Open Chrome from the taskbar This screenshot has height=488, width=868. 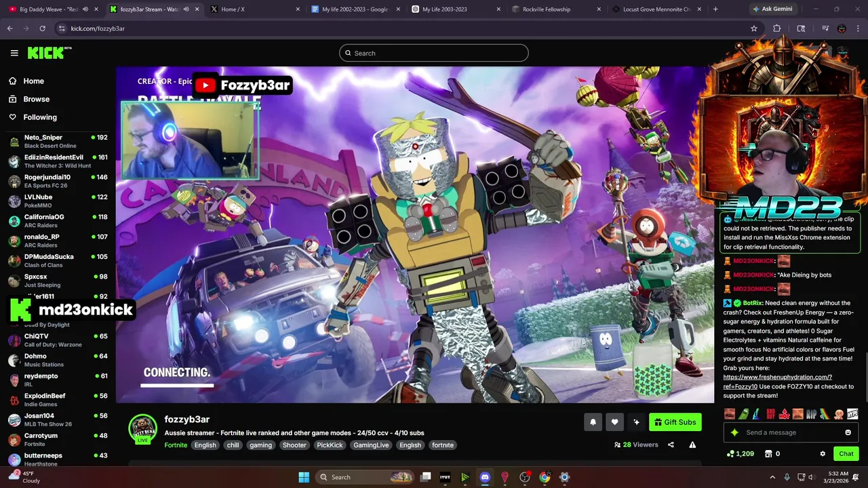[x=545, y=477]
